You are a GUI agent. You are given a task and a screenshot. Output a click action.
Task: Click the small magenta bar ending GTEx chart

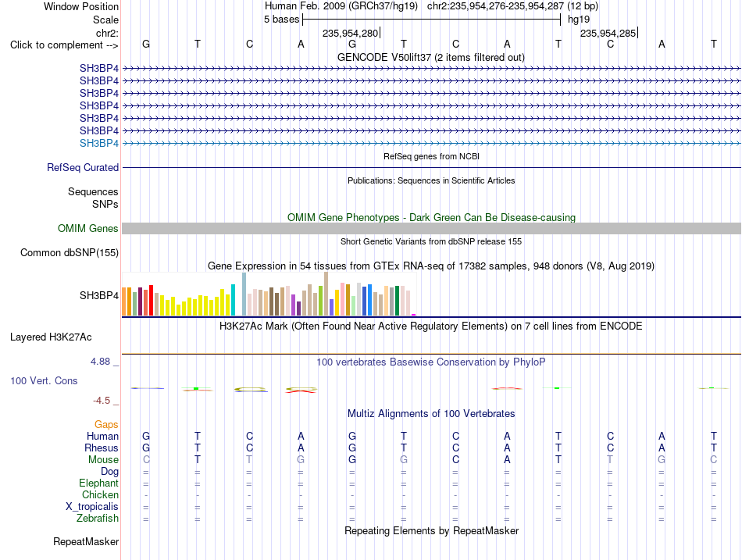(x=414, y=315)
